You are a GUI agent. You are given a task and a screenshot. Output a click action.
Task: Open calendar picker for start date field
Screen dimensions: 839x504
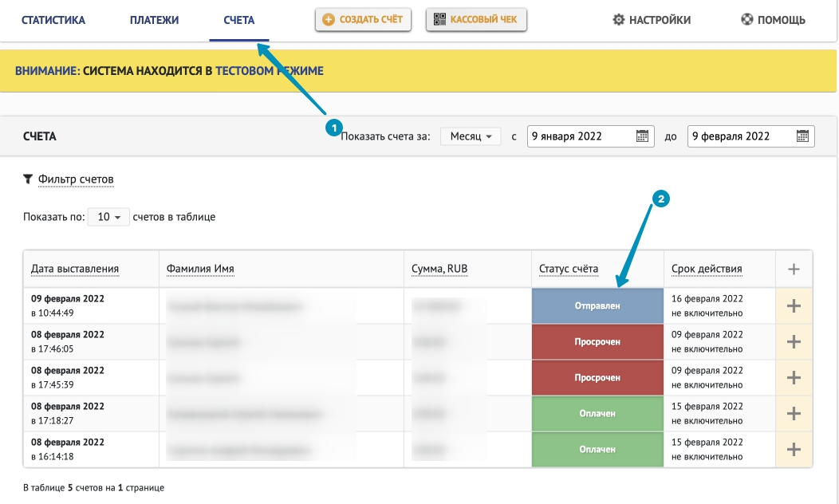(x=642, y=136)
